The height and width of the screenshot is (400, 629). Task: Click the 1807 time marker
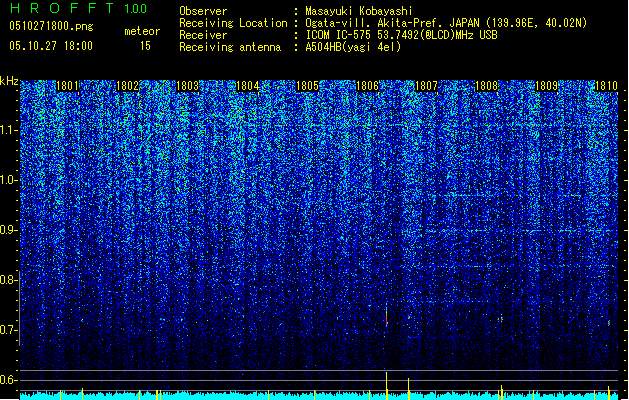pos(426,86)
